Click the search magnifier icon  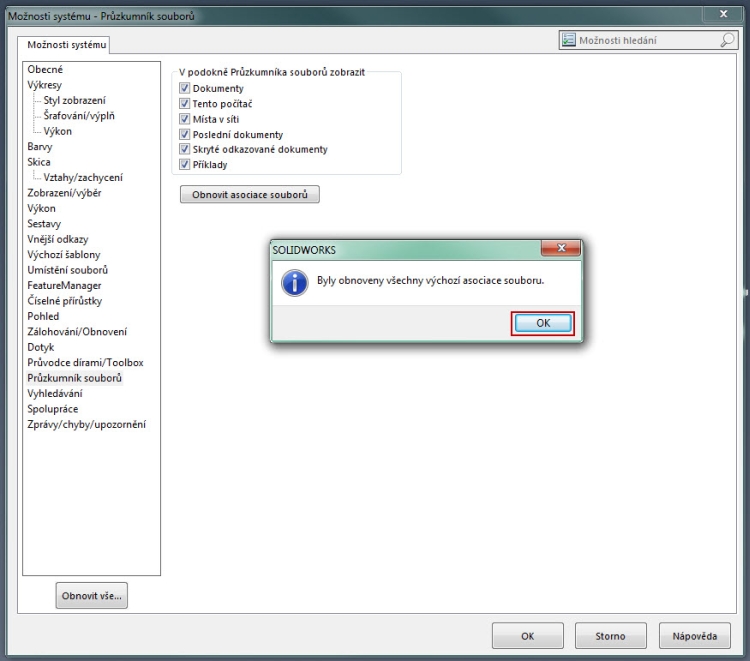click(727, 40)
